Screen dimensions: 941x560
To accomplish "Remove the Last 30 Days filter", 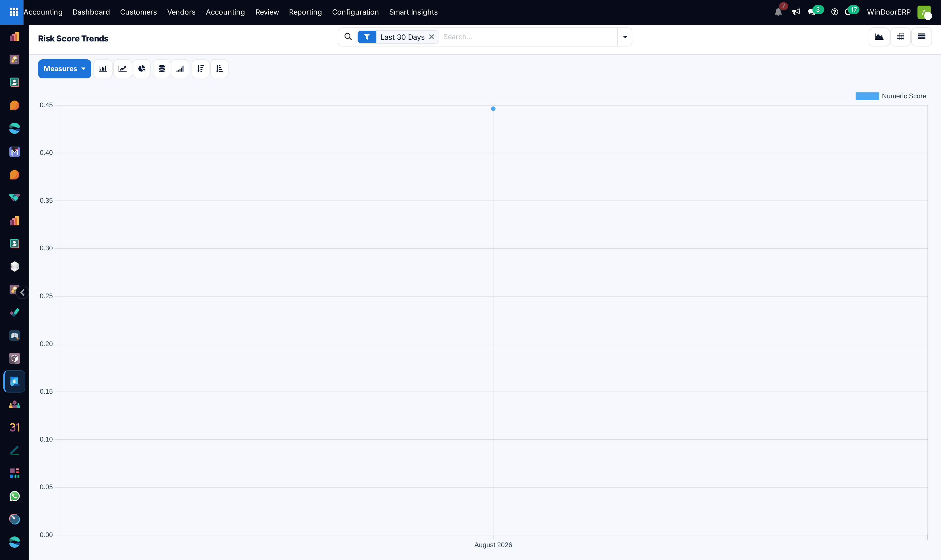I will tap(432, 37).
